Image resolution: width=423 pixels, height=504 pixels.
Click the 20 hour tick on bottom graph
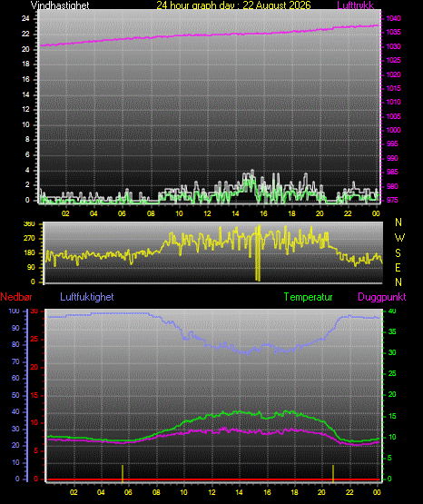click(x=321, y=492)
